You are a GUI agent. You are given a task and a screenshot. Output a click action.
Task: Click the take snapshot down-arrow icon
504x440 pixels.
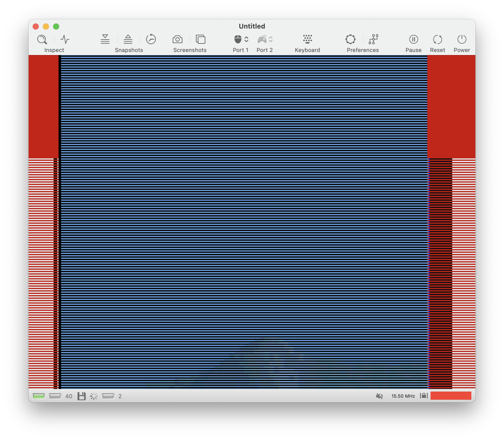[105, 39]
